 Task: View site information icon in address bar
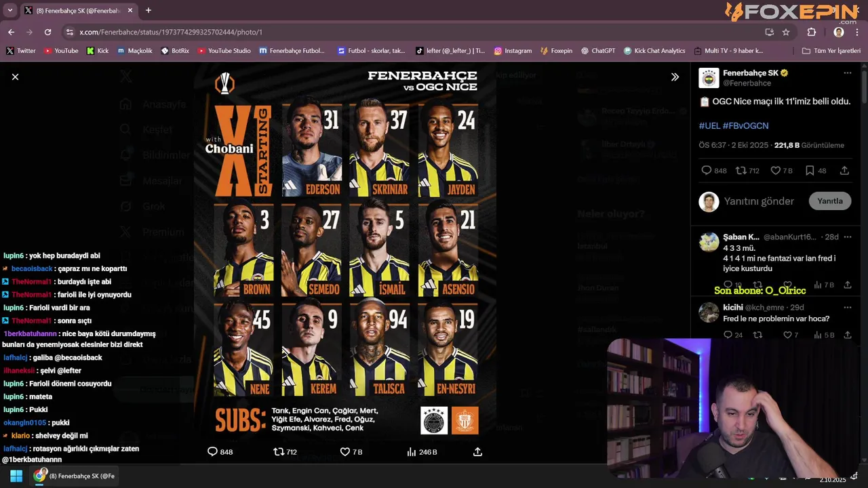[68, 32]
